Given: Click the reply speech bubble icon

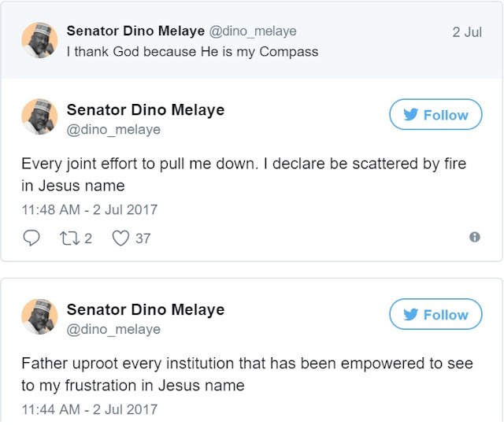Looking at the screenshot, I should click(x=31, y=238).
